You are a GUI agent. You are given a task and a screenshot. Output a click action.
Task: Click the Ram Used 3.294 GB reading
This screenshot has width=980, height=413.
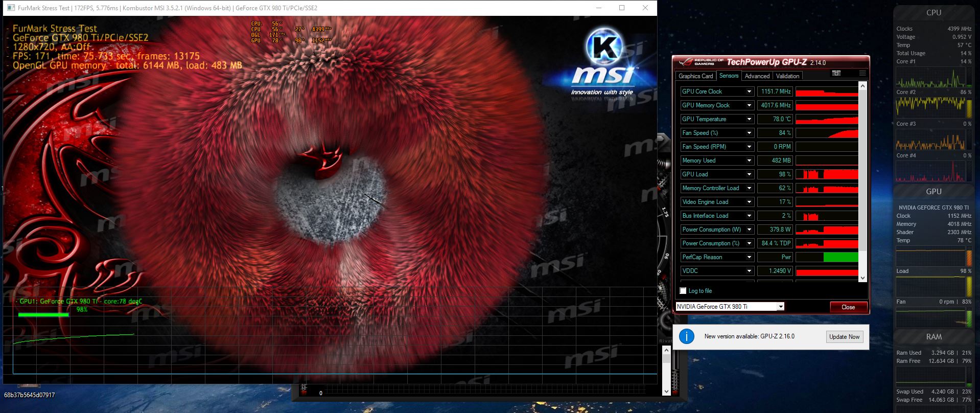pyautogui.click(x=934, y=353)
